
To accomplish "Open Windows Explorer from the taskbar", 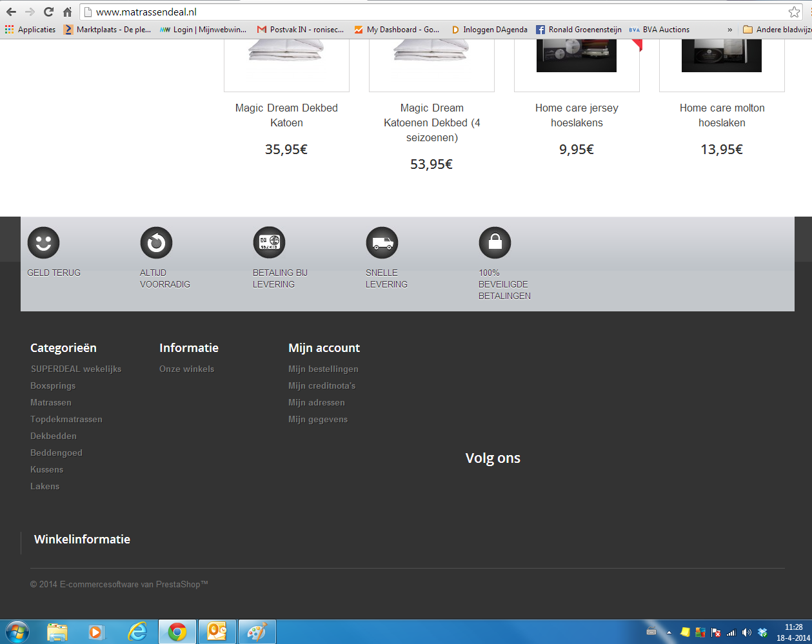I will click(57, 632).
